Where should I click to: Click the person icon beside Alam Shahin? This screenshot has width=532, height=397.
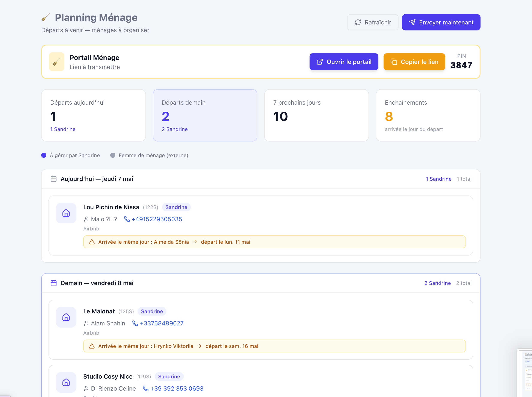pos(86,323)
